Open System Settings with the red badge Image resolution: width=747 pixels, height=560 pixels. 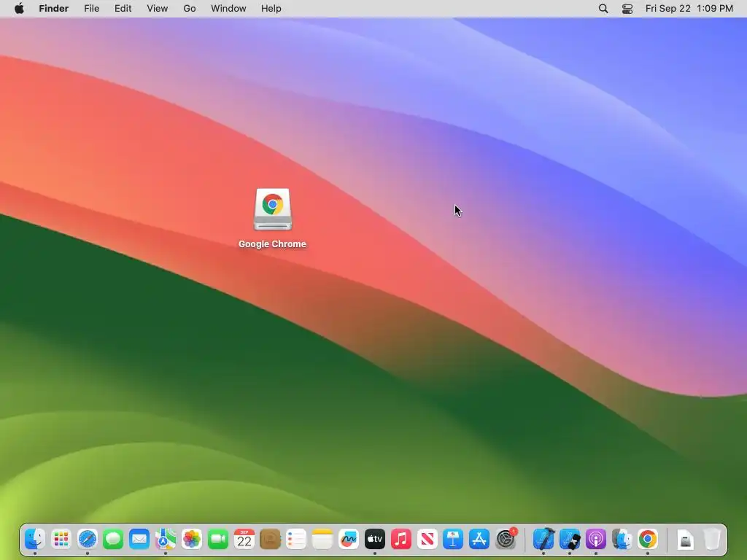click(x=506, y=539)
